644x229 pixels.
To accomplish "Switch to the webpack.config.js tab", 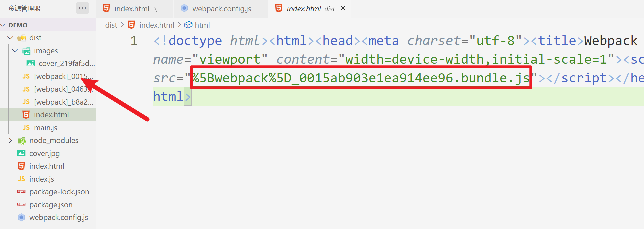I will coord(222,9).
